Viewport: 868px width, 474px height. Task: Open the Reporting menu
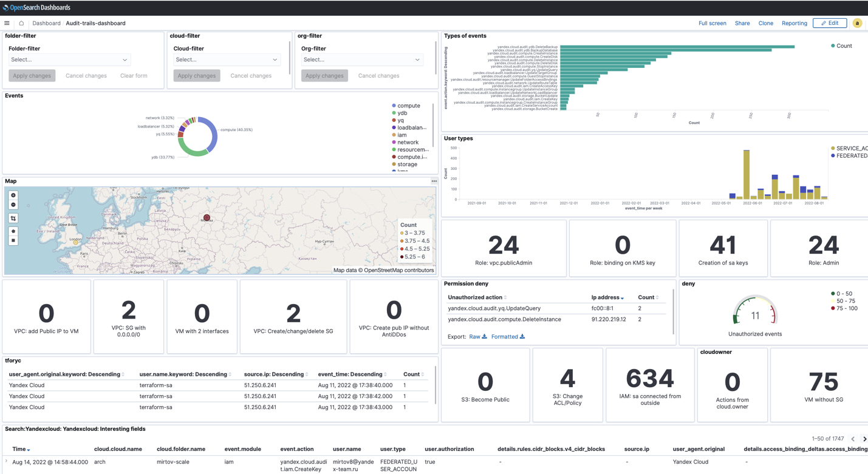794,23
